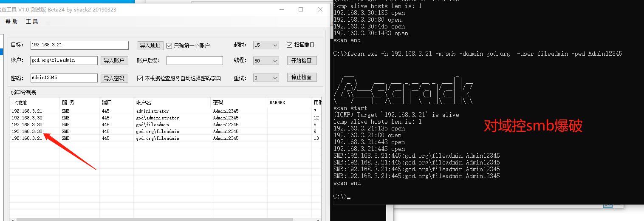
Task: Click the horizontal scrollbar of results list
Action: tap(155, 219)
